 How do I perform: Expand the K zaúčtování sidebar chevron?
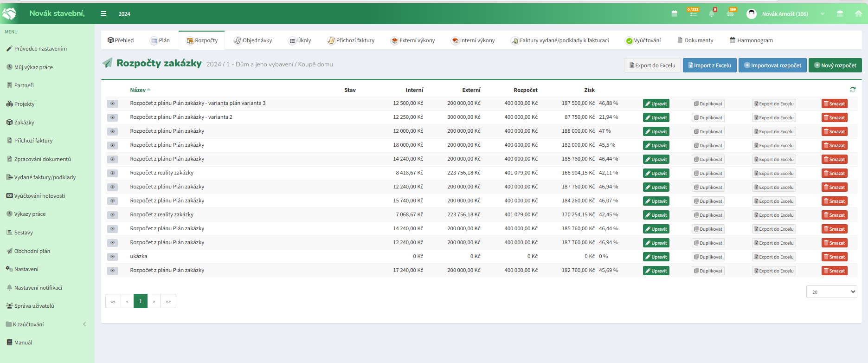point(84,324)
